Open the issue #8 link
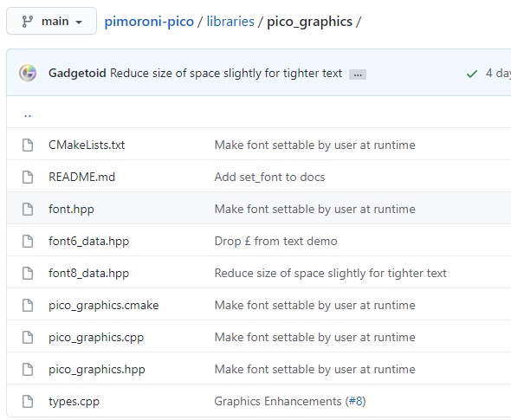This screenshot has width=511, height=420. coord(356,401)
